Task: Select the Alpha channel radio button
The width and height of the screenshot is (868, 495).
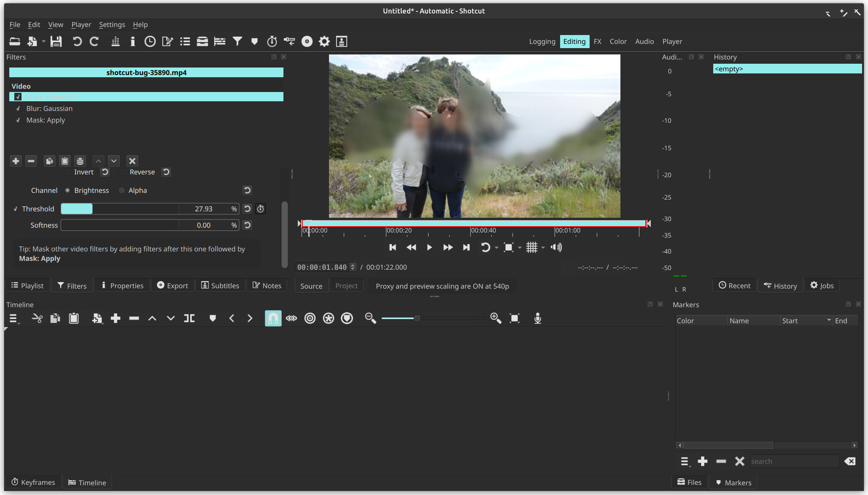Action: tap(122, 190)
